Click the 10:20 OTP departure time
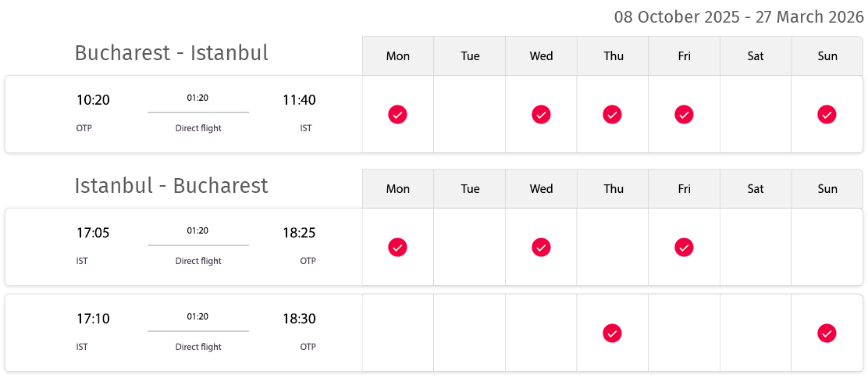This screenshot has width=868, height=382. (93, 100)
